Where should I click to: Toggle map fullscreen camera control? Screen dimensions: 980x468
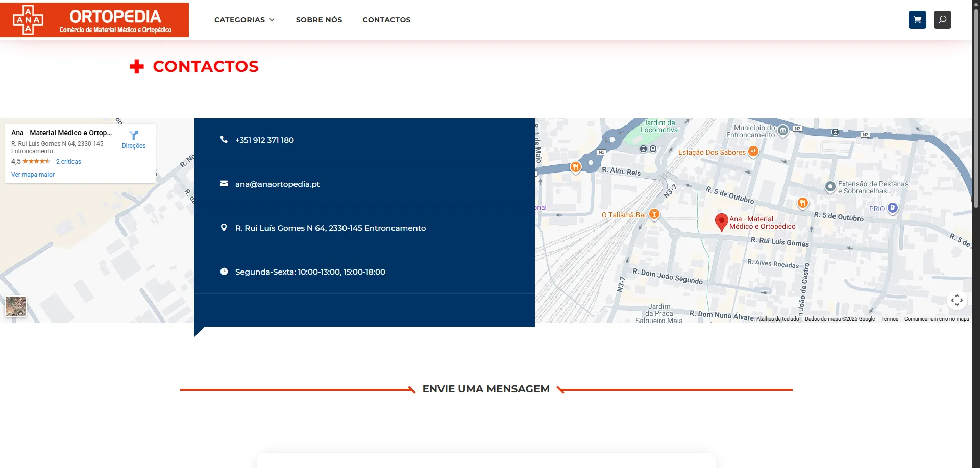pyautogui.click(x=957, y=300)
